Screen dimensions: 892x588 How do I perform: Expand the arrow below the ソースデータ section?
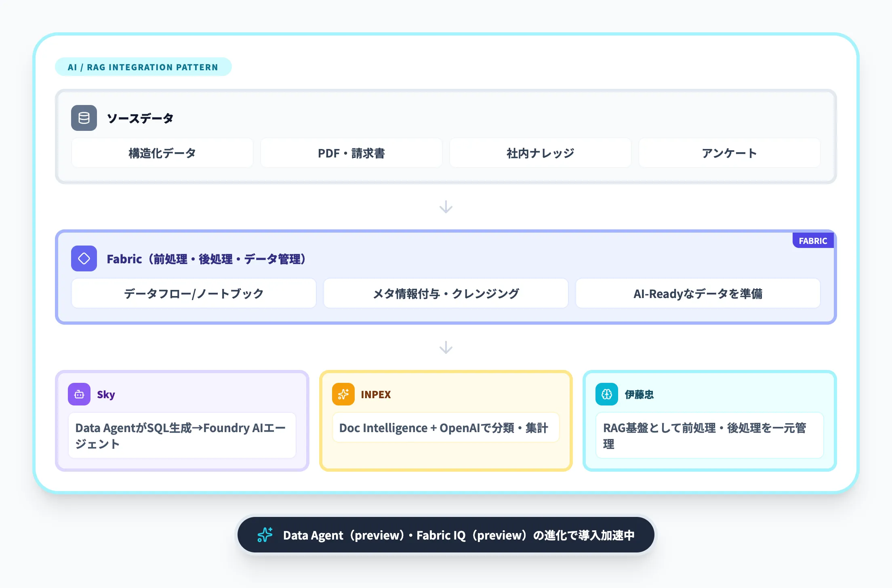tap(446, 207)
